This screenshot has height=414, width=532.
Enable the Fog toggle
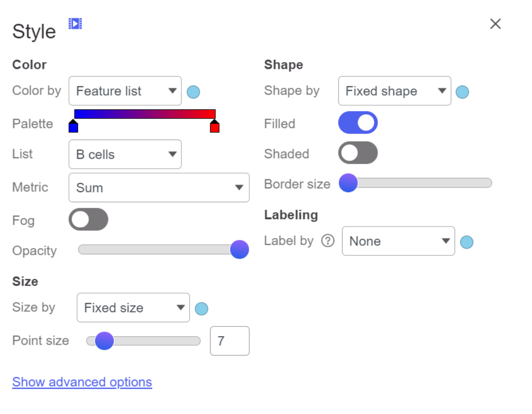(88, 219)
